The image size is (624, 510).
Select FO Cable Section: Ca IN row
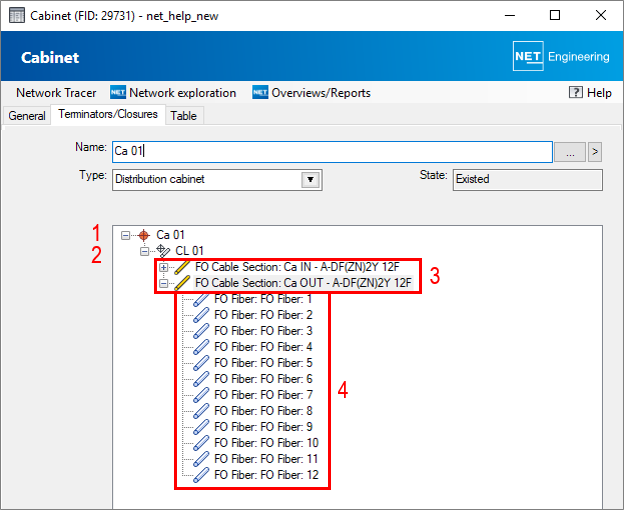click(x=297, y=267)
